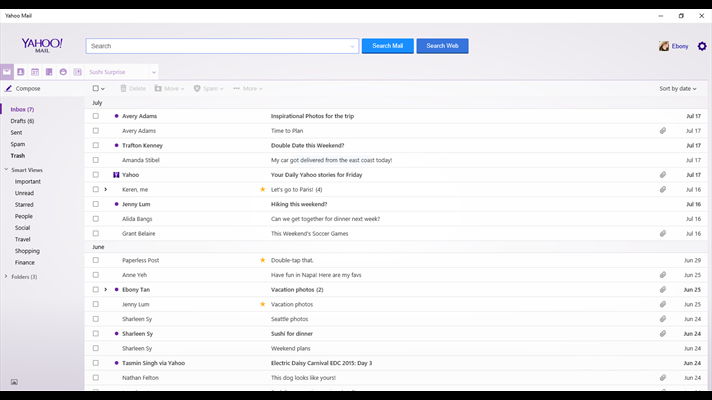
Task: Open the select-all checkbox dropdown
Action: pyautogui.click(x=103, y=89)
